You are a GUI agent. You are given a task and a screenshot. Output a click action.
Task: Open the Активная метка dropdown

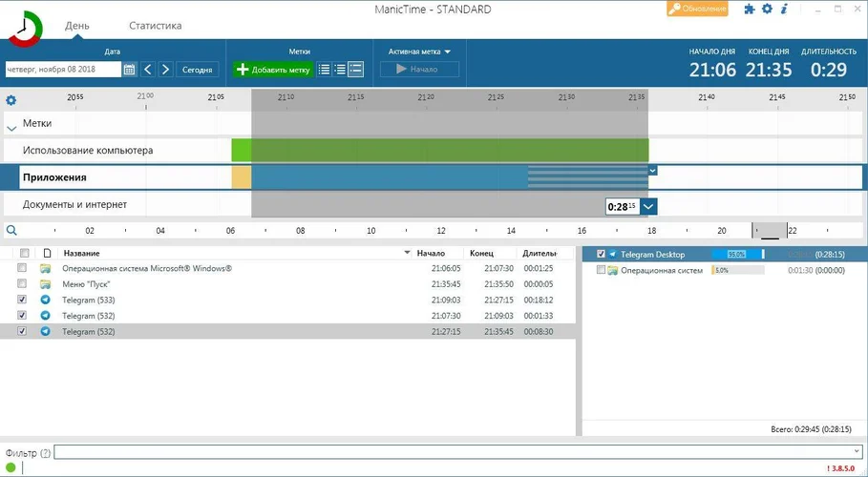tap(419, 52)
